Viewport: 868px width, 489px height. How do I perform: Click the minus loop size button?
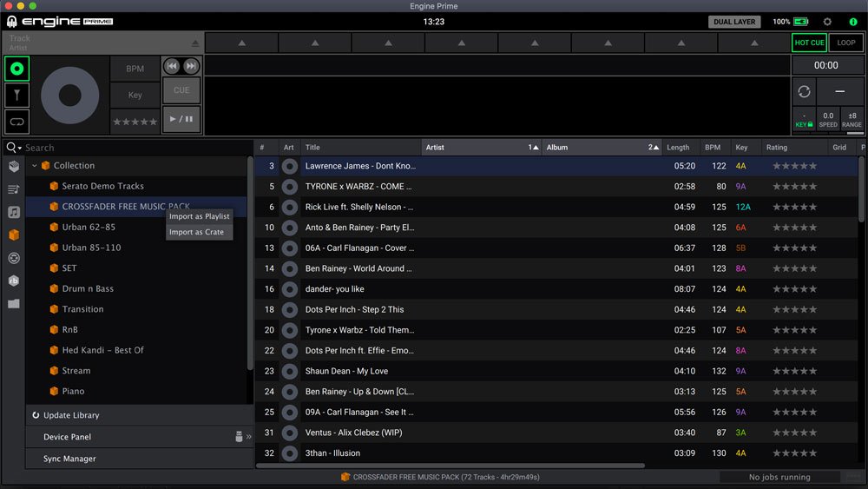pos(839,91)
